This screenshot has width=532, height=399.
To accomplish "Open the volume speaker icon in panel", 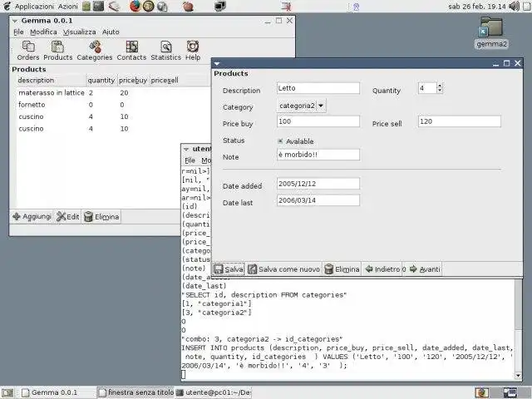I will click(514, 6).
